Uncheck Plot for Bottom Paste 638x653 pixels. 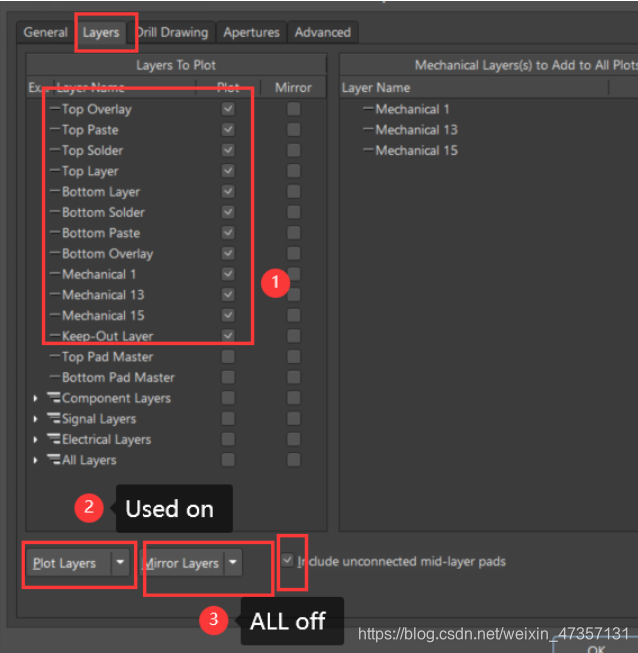coord(228,233)
